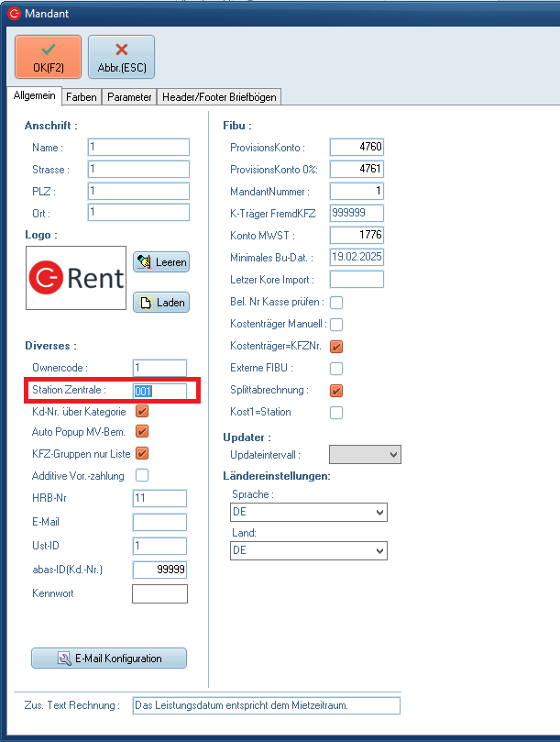560x742 pixels.
Task: Click the Leeren logo clear button
Action: coord(160,262)
